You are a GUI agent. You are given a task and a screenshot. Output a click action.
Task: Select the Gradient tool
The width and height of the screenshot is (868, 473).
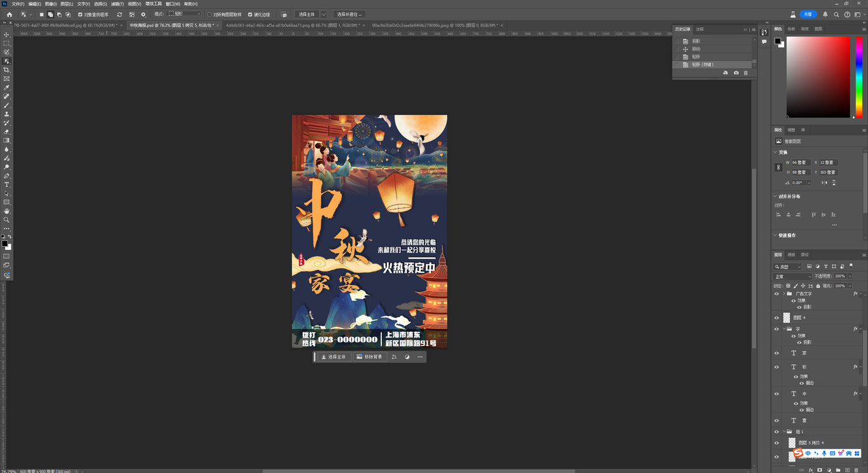(6, 141)
